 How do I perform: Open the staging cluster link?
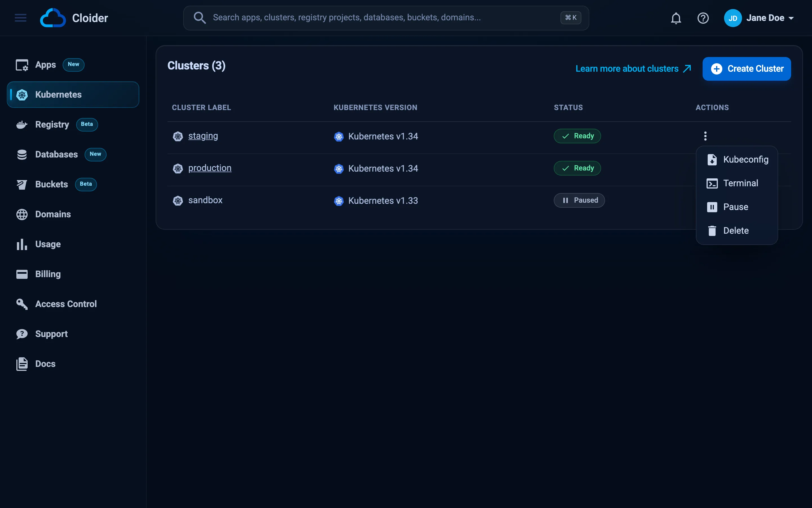[x=203, y=136]
